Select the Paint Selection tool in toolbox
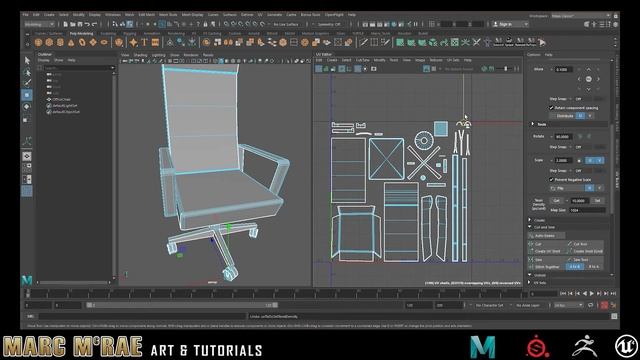640x360 pixels. pyautogui.click(x=27, y=83)
